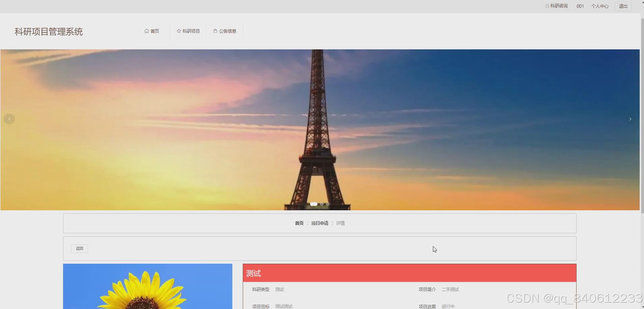Select the third carousel indicator dot
The height and width of the screenshot is (309, 644).
[x=328, y=204]
